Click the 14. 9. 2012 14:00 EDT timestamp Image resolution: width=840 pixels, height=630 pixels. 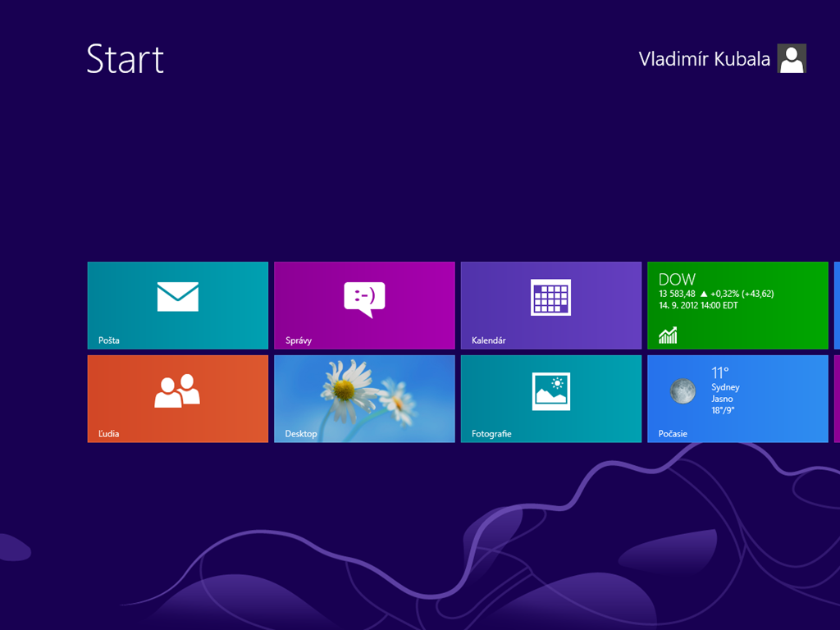pos(698,305)
